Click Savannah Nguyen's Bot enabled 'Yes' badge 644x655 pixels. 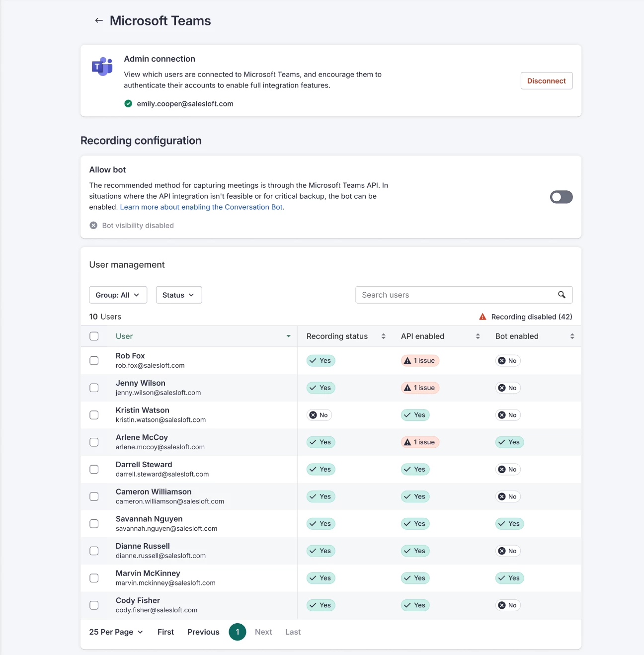pyautogui.click(x=509, y=524)
